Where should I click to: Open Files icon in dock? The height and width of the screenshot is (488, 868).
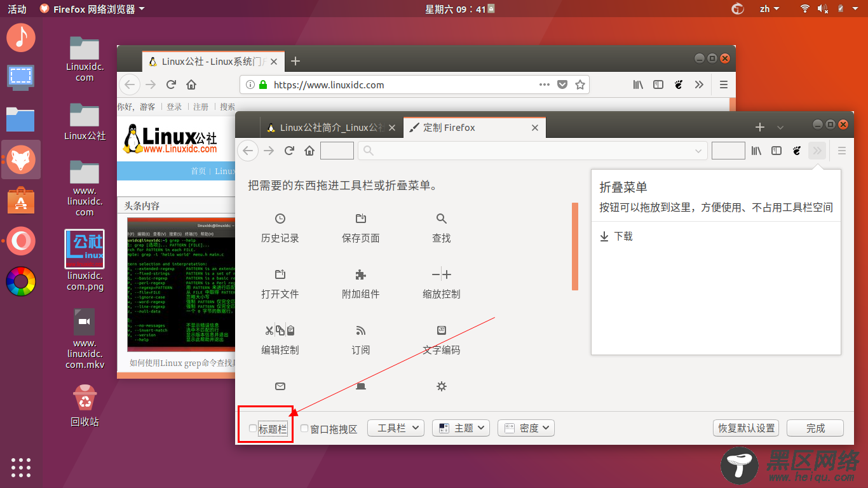21,119
